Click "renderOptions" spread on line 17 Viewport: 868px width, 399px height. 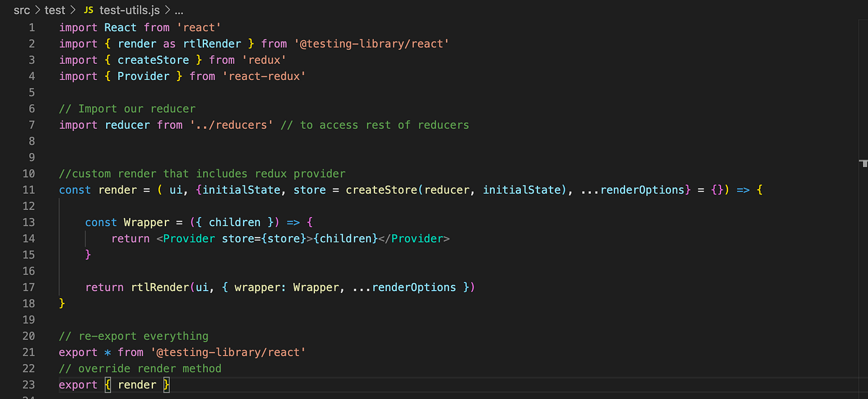click(x=413, y=287)
